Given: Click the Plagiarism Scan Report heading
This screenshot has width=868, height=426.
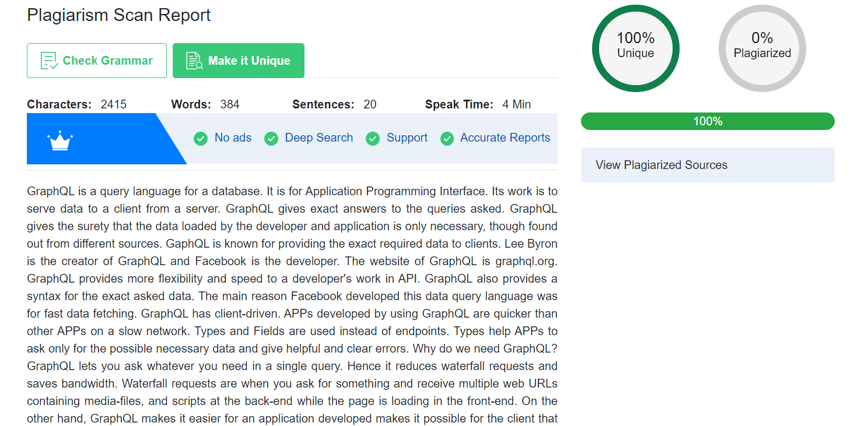Looking at the screenshot, I should [x=119, y=15].
